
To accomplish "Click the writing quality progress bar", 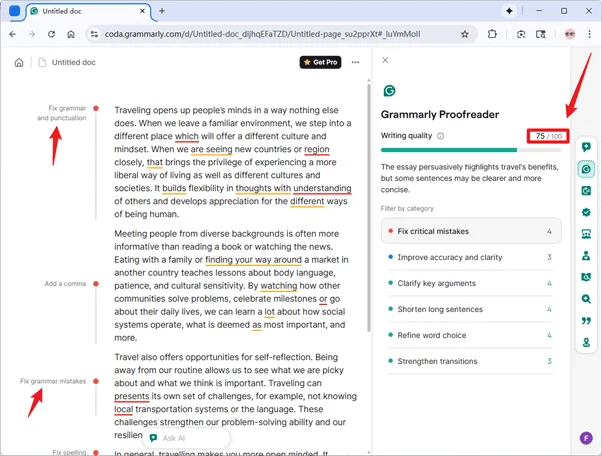I will 471,150.
